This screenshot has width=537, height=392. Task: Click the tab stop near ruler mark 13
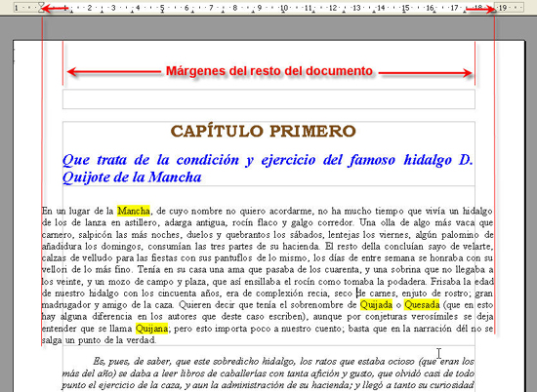pos(344,12)
